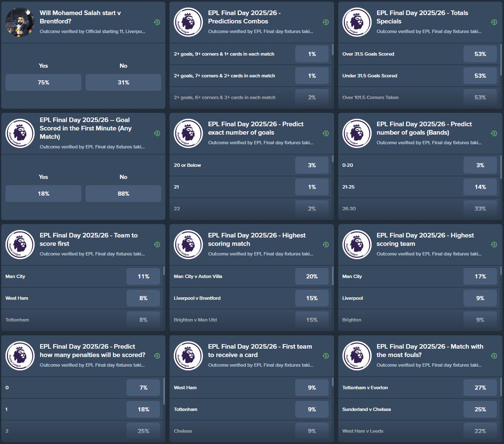Screen dimensions: 504x444
Task: Pick 9% Liverpool as highest scoring team
Action: click(x=480, y=298)
